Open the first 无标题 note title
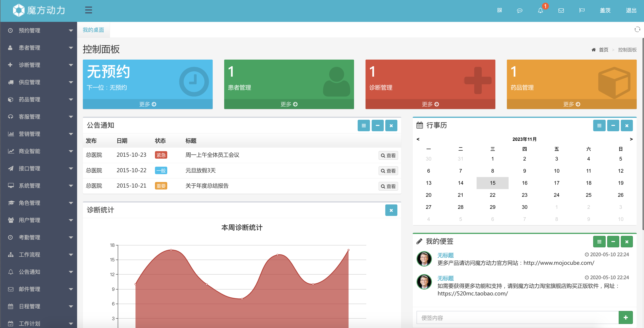Screen dimensions: 644x328 click(446, 255)
